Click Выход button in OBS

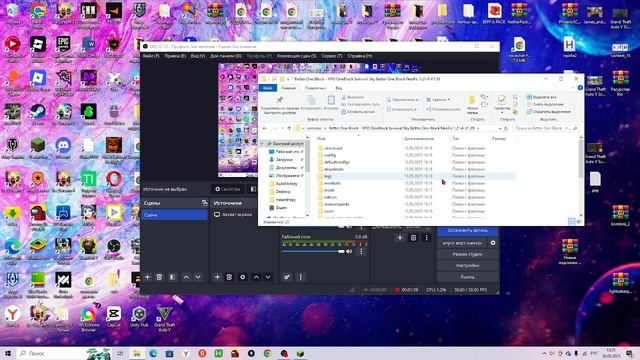(x=467, y=277)
